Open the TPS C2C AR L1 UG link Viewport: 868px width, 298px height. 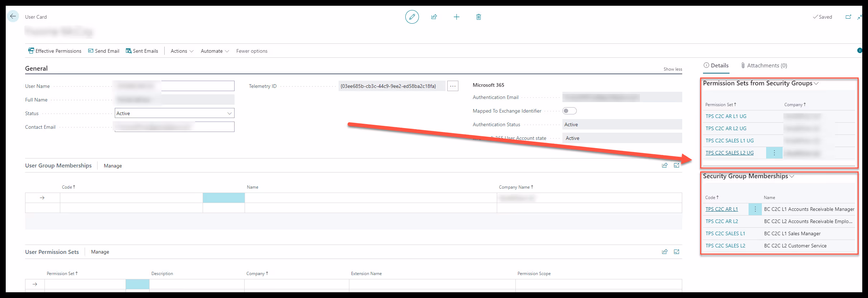click(726, 116)
